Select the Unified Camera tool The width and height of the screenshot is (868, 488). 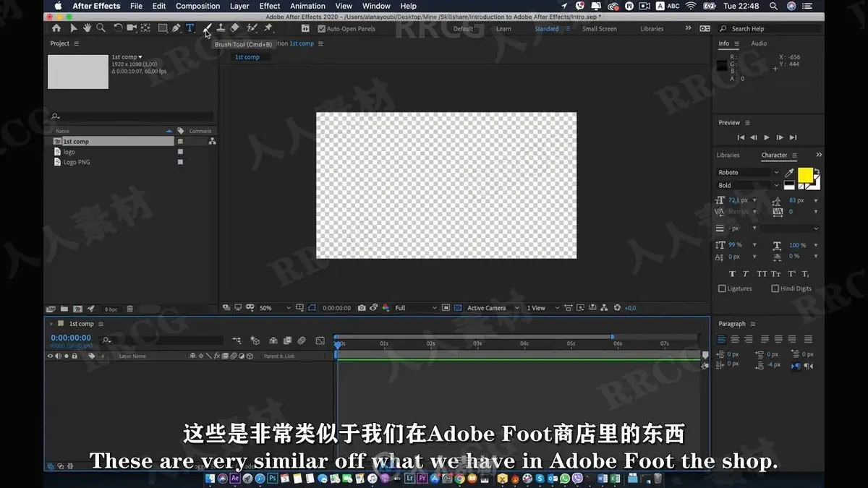coord(132,28)
